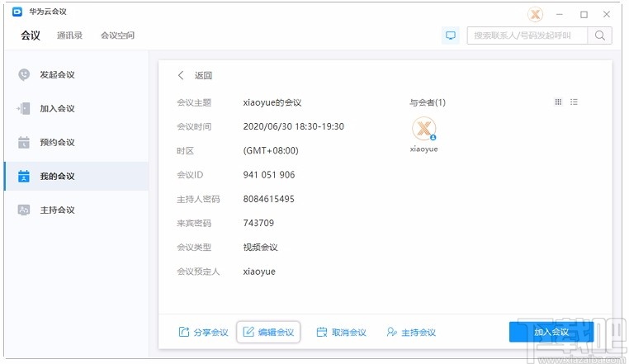Click the 分享会议 button
The width and height of the screenshot is (629, 364).
pos(203,333)
